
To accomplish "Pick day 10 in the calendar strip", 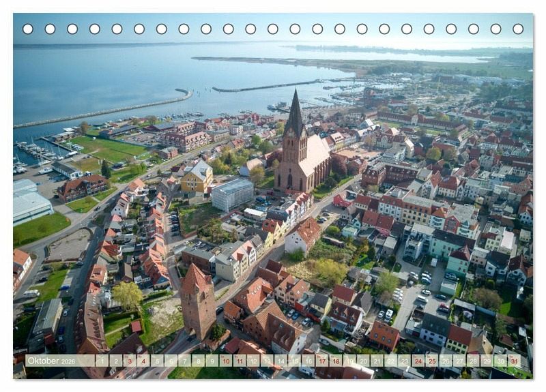I will tap(225, 361).
